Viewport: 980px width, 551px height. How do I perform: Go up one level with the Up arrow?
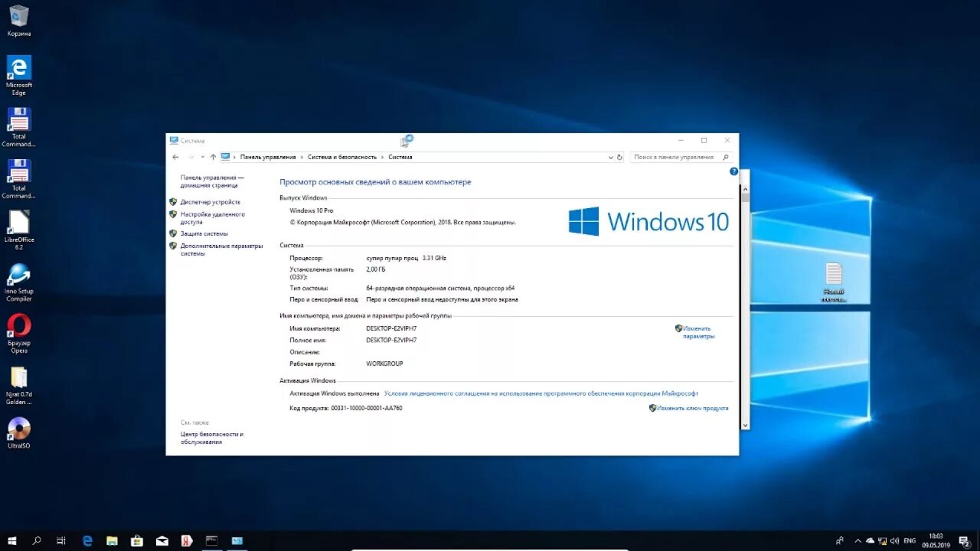(x=213, y=157)
